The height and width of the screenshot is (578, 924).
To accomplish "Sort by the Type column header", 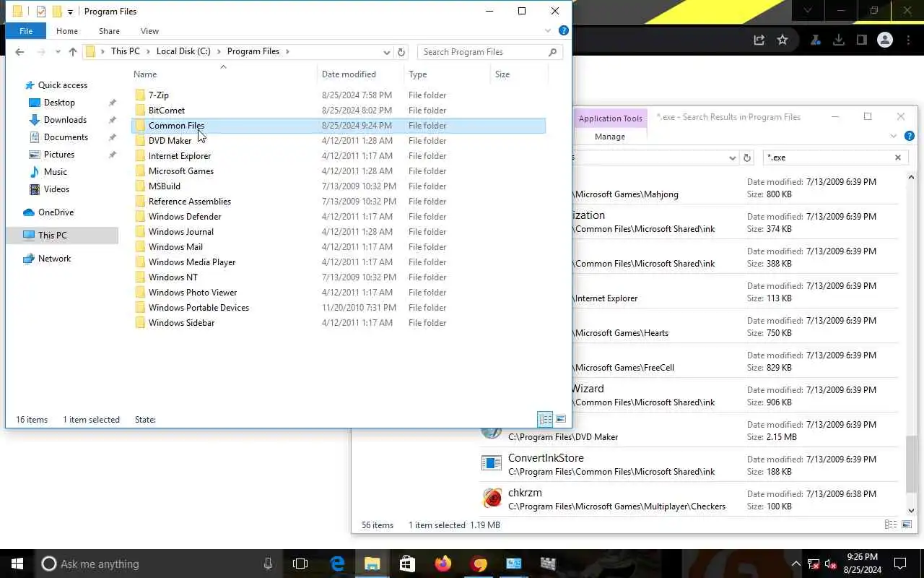I will (x=447, y=74).
